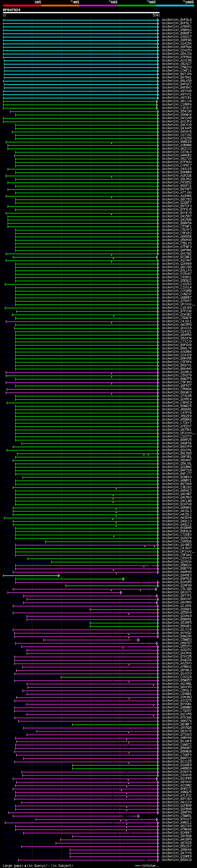Click the UniRef100_Q9C439 hit label

point(176,125)
